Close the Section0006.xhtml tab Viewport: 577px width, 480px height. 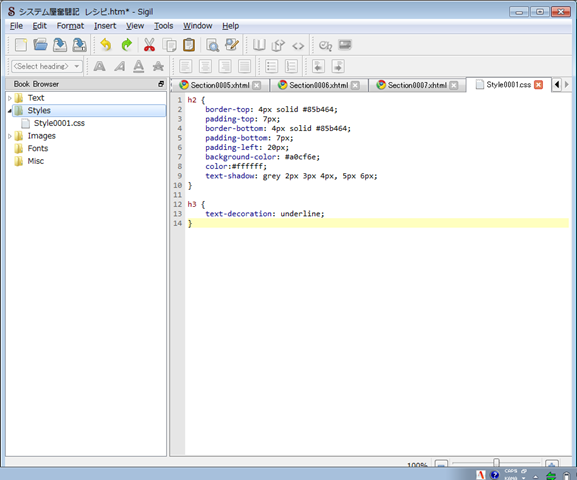[x=355, y=85]
